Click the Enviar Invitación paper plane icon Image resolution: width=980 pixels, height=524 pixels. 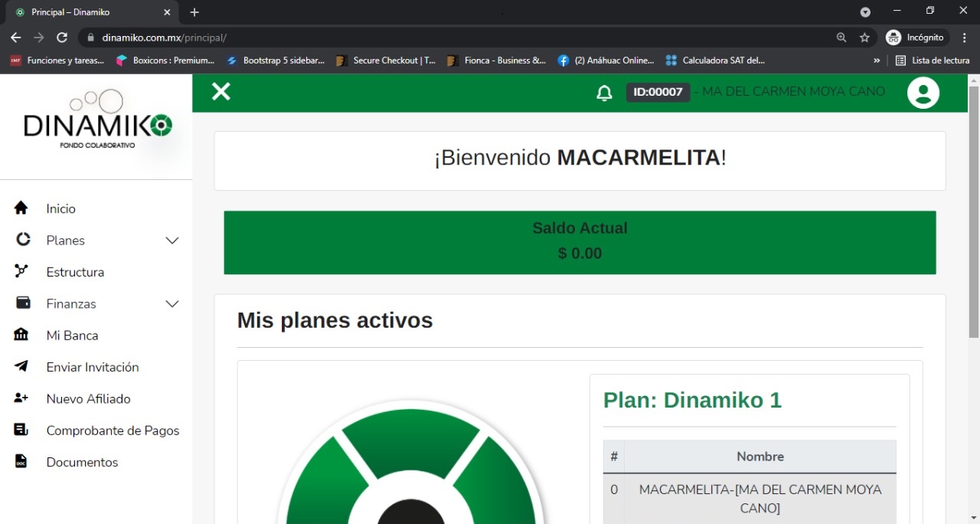(x=21, y=366)
